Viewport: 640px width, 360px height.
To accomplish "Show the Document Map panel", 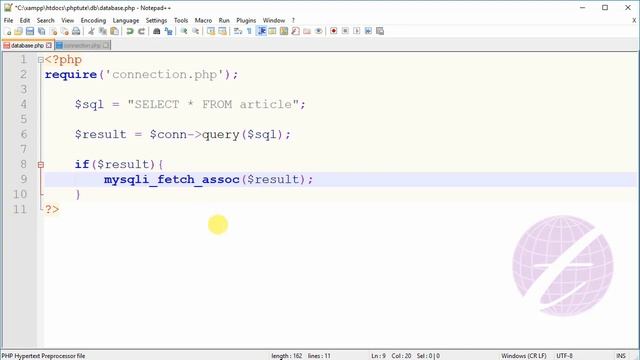I will tap(284, 31).
